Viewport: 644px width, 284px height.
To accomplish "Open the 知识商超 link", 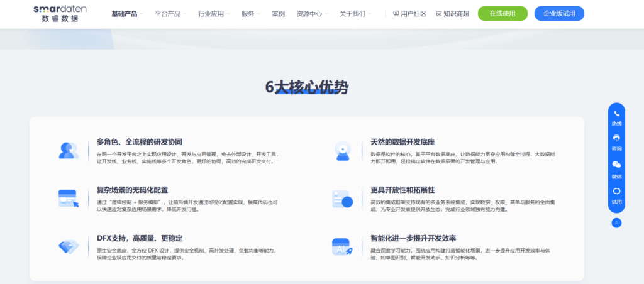I will pos(452,13).
